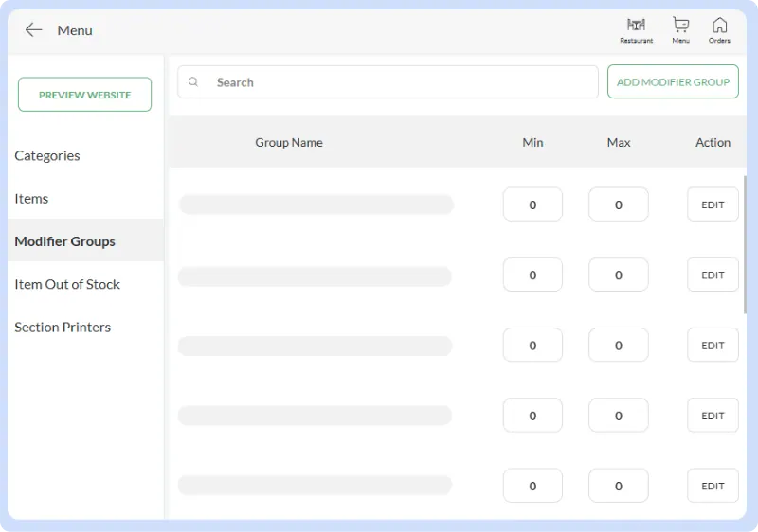Select Modifier Groups in the sidebar
This screenshot has height=532, width=758.
[85, 240]
